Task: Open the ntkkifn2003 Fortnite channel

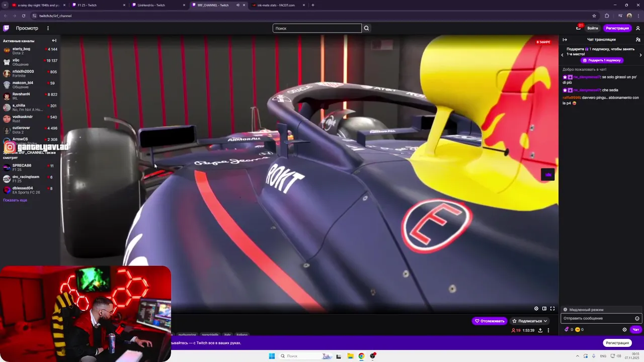Action: pos(30,73)
